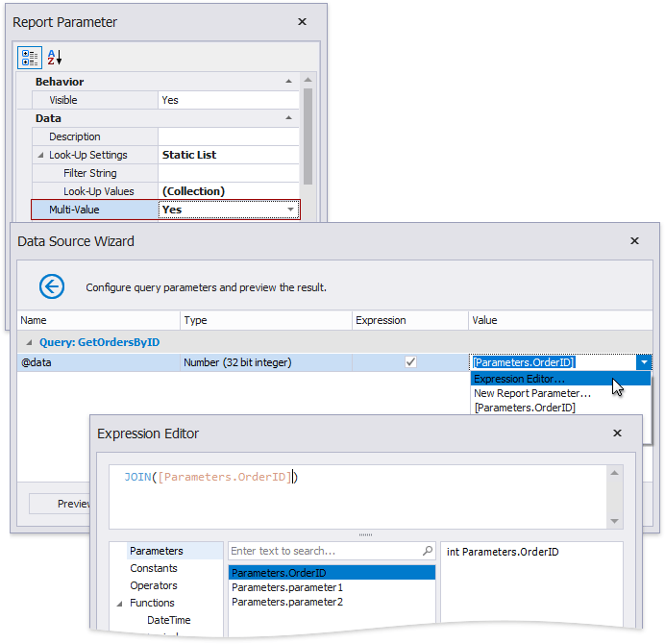Choose Expression Editor... from the dropdown list
The width and height of the screenshot is (665, 644).
pos(520,379)
